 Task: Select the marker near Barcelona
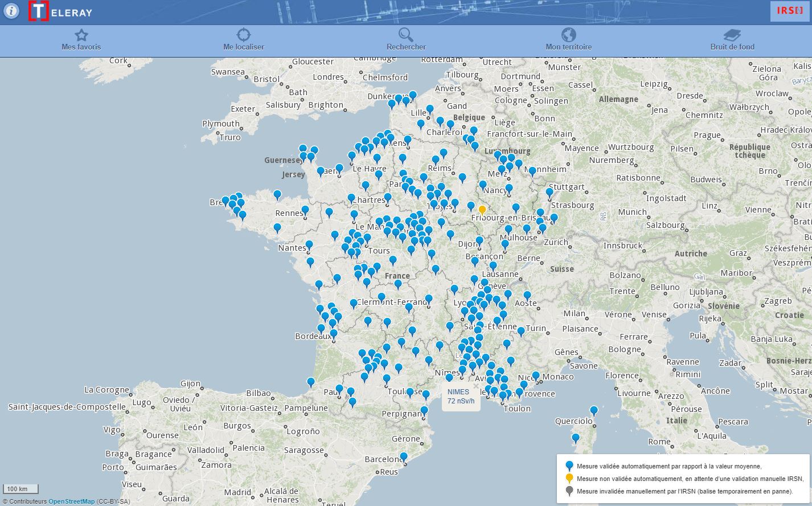(x=404, y=456)
